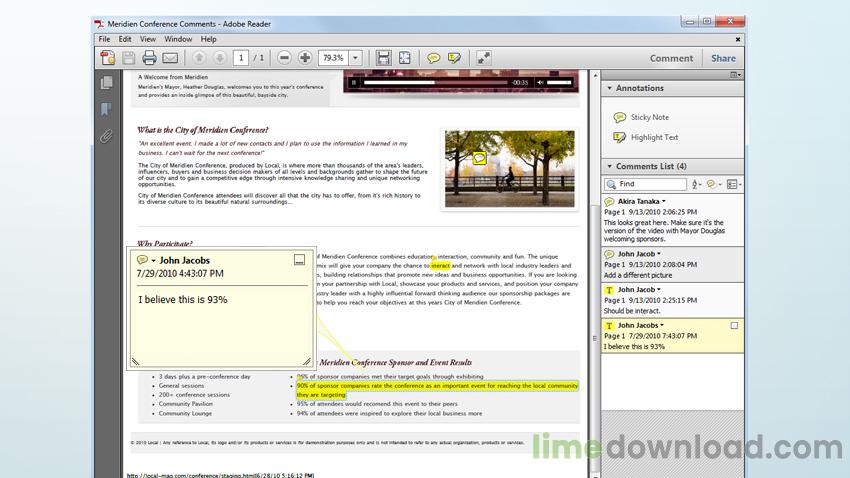Choose Highlight Text in Annotations panel
Viewport: 850px width, 478px height.
646,137
